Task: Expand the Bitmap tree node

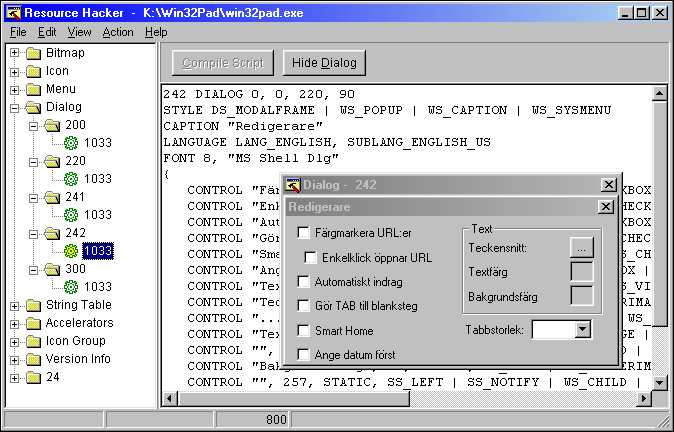Action: (x=15, y=53)
